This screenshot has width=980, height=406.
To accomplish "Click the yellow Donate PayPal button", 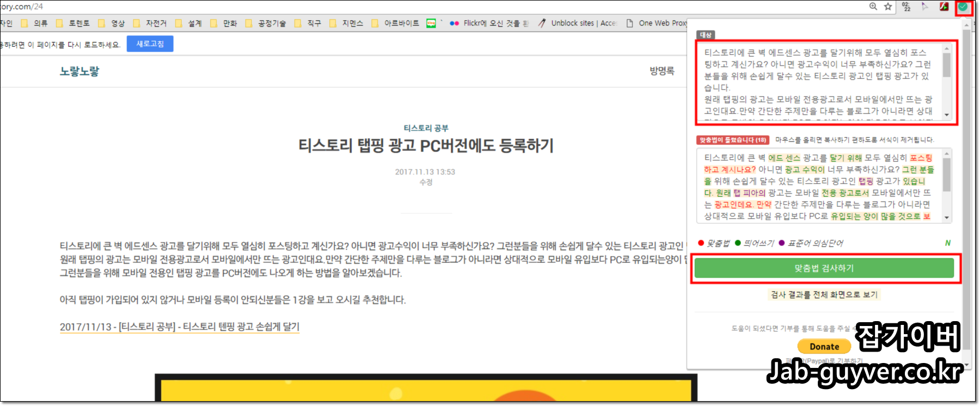I will tap(825, 346).
